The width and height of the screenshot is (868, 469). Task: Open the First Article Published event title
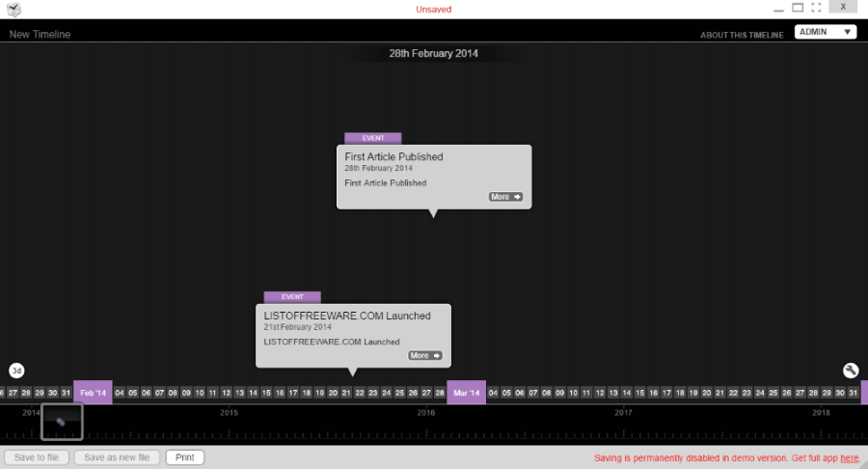393,156
